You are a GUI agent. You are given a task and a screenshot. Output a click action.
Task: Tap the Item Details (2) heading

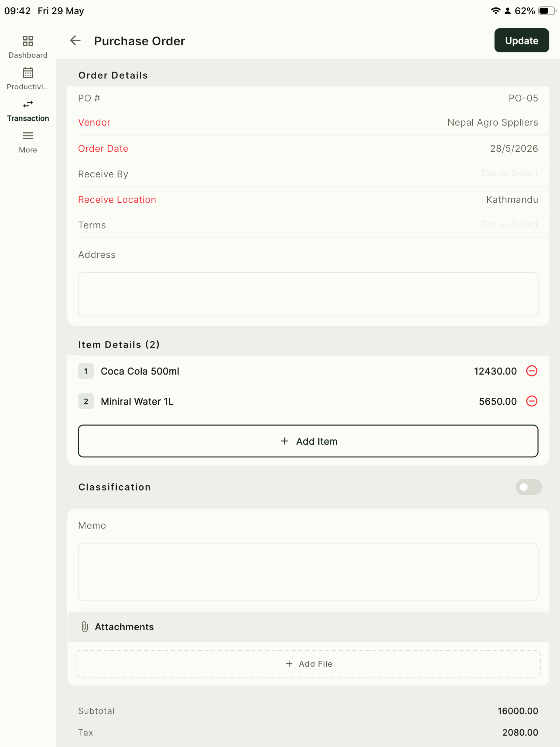pos(119,344)
